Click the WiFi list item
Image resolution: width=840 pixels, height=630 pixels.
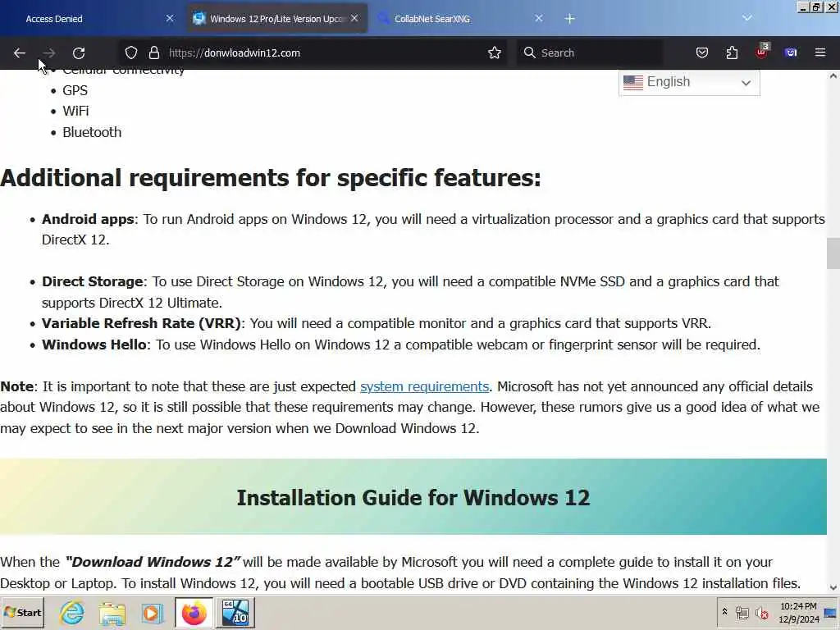click(75, 111)
